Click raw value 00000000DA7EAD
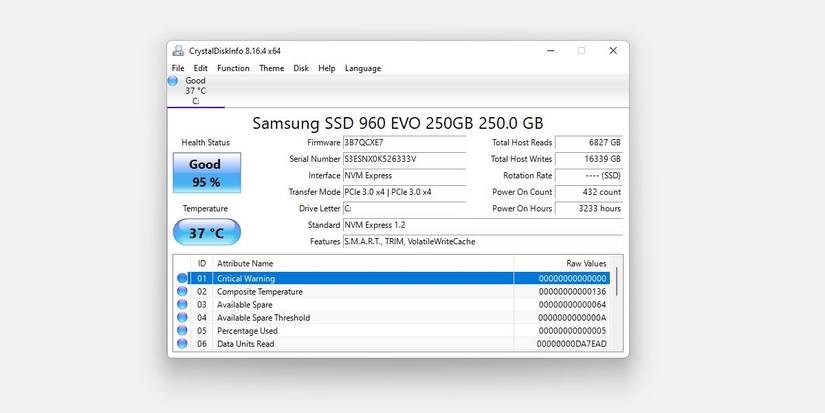 pyautogui.click(x=571, y=344)
